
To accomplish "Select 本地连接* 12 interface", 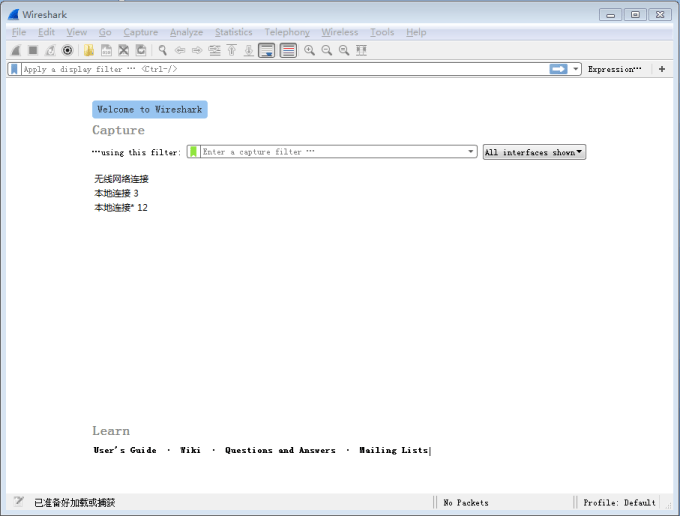I will (x=121, y=207).
